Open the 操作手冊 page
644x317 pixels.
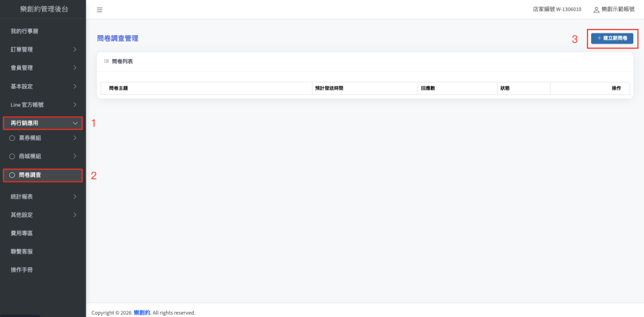click(x=22, y=270)
